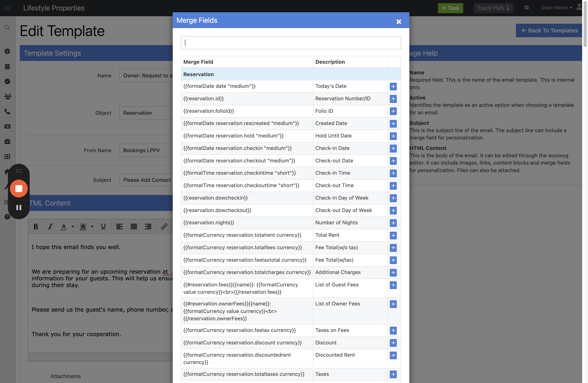Add List of Owner Fees field
This screenshot has width=588, height=383.
click(393, 304)
